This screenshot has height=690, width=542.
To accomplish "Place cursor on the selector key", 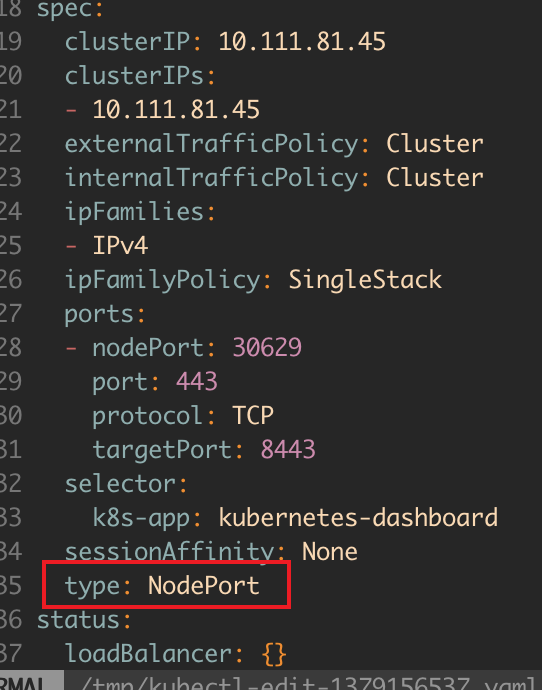I will (x=121, y=484).
